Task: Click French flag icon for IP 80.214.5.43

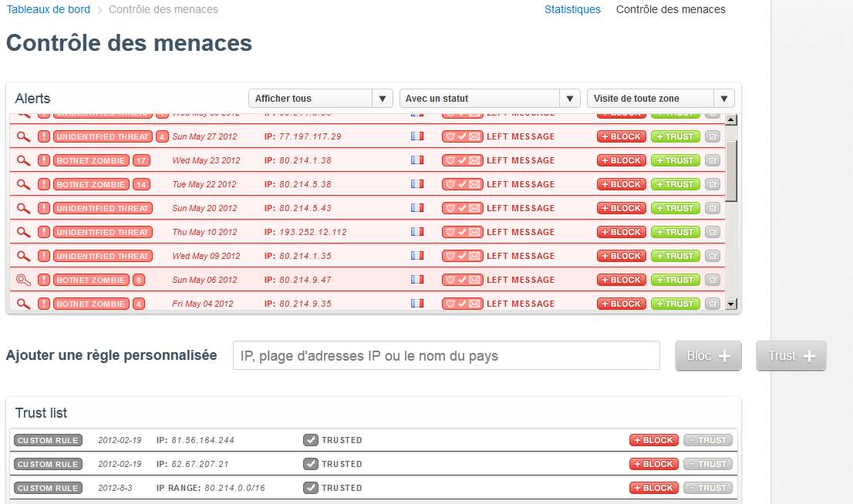Action: (x=418, y=208)
